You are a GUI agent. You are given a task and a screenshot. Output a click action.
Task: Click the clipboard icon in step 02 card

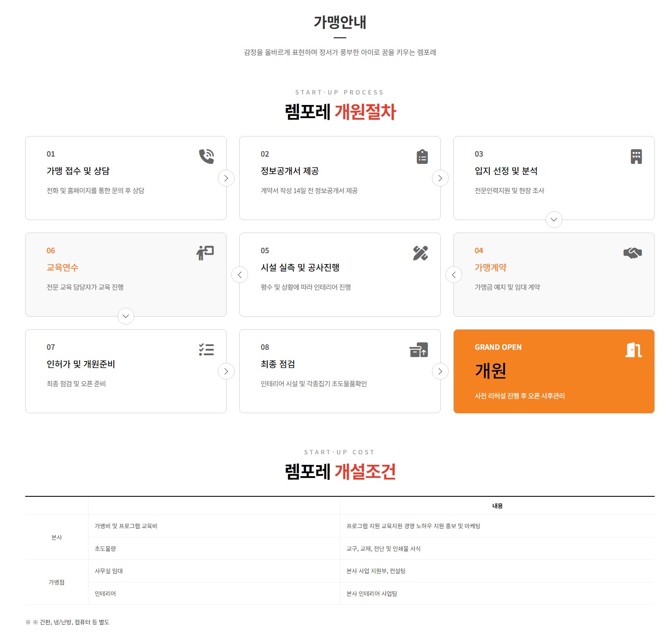point(422,157)
